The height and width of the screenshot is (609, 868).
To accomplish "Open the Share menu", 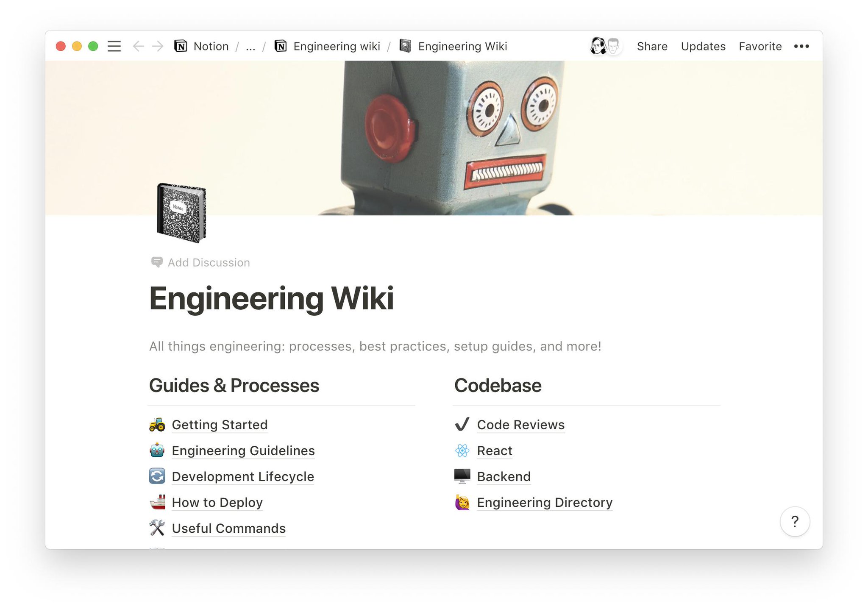I will click(x=652, y=46).
